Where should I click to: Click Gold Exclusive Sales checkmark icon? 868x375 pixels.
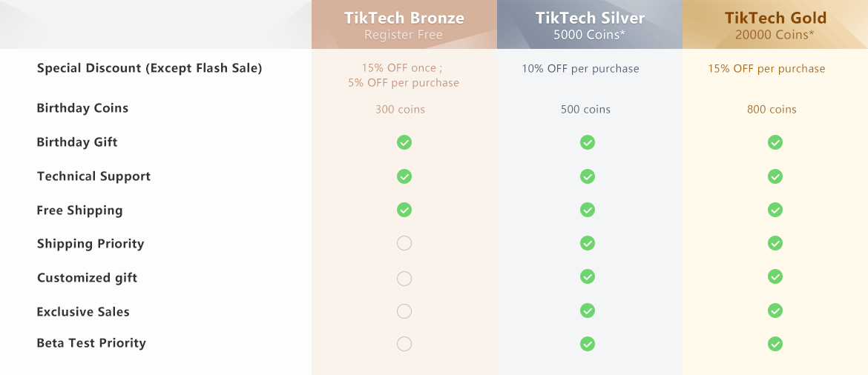pos(775,311)
